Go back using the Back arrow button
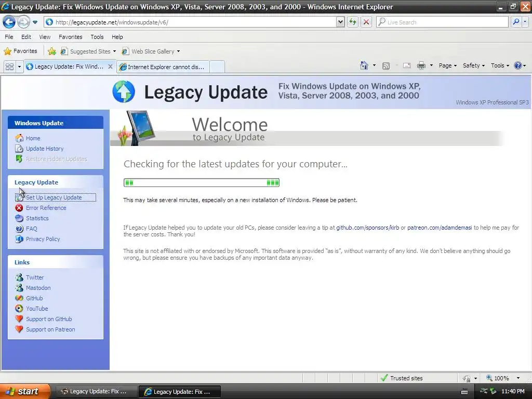The image size is (532, 399). pyautogui.click(x=9, y=22)
